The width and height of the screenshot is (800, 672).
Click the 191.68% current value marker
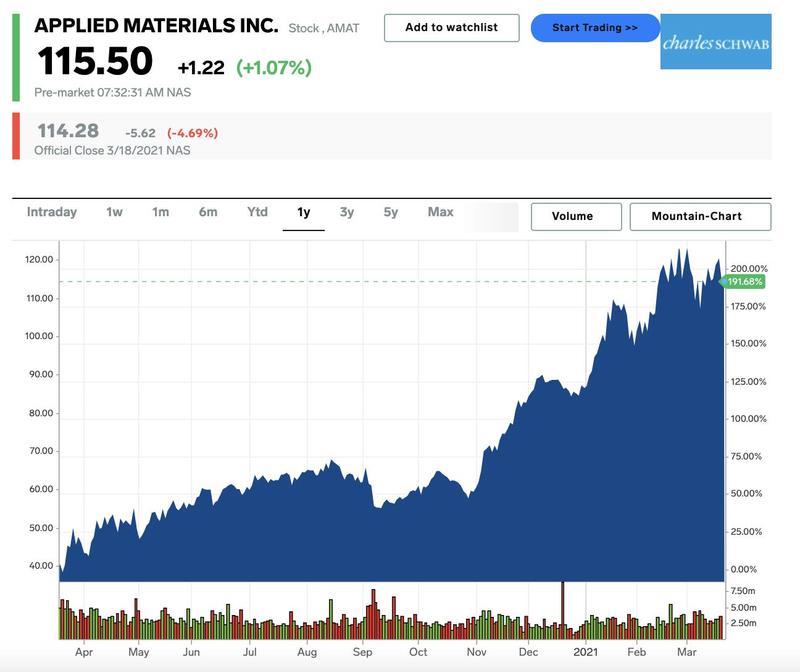tap(744, 282)
